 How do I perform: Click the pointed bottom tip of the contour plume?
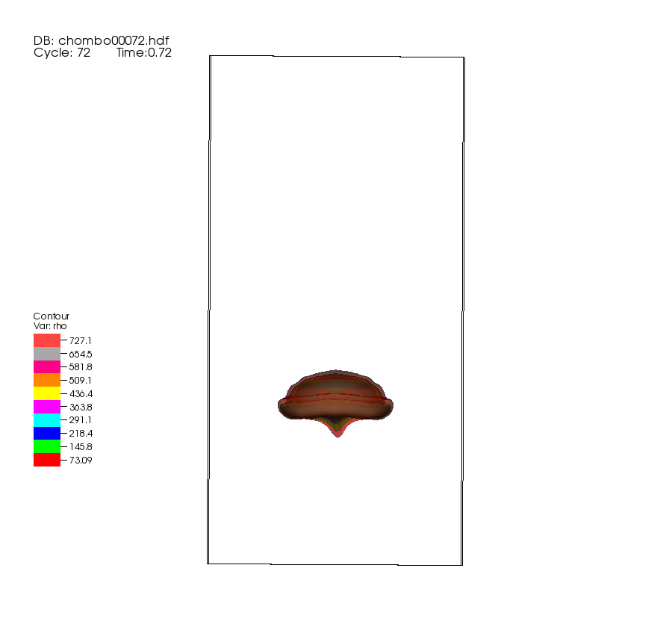tap(337, 435)
